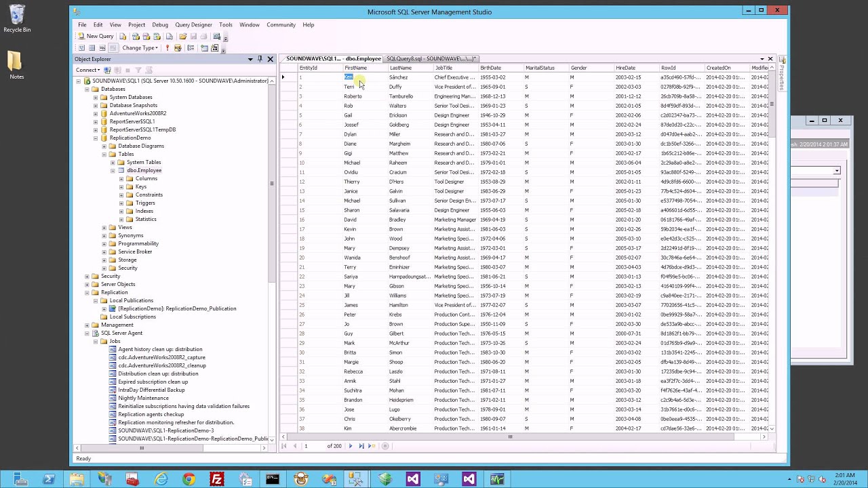The width and height of the screenshot is (868, 488).
Task: Click the Object Explorer connect icon
Action: click(107, 70)
